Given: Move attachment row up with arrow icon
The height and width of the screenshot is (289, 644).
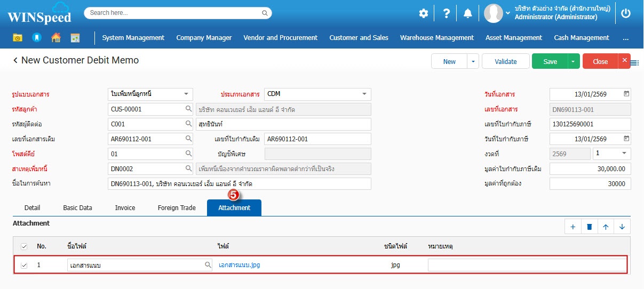Looking at the screenshot, I should pos(606,227).
